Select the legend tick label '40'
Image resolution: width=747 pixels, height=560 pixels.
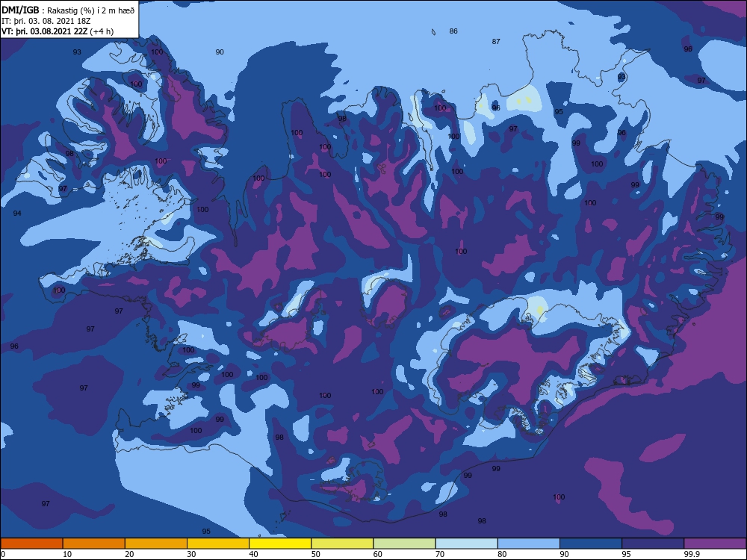253,554
